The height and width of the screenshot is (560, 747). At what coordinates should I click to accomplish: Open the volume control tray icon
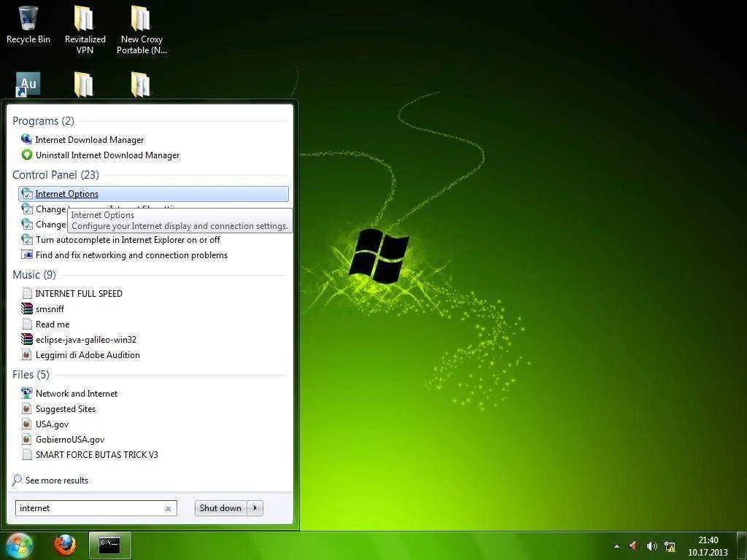point(651,546)
